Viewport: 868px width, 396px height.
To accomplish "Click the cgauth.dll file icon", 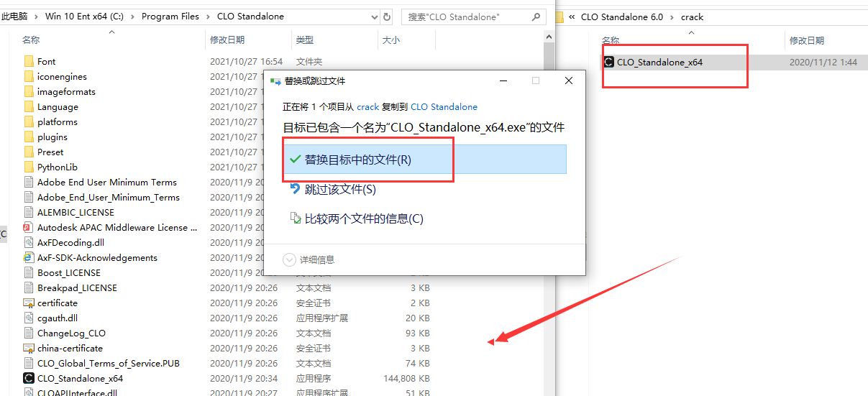I will (x=29, y=318).
